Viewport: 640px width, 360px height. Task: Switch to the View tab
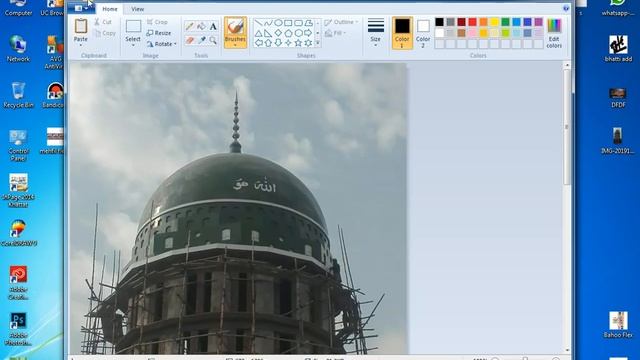138,9
